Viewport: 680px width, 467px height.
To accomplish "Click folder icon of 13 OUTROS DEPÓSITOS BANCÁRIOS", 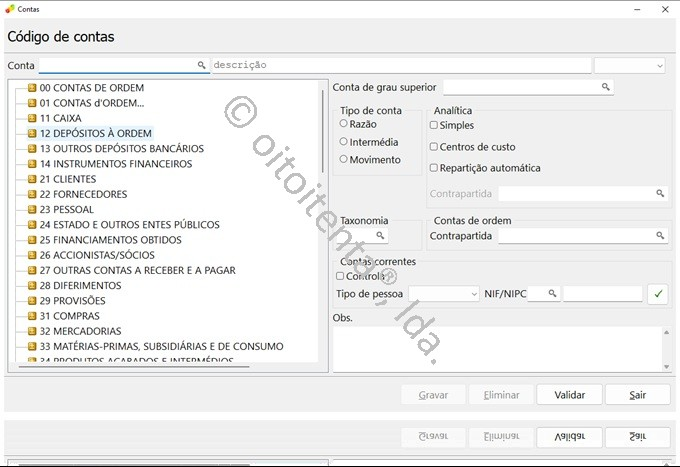I will tap(32, 148).
